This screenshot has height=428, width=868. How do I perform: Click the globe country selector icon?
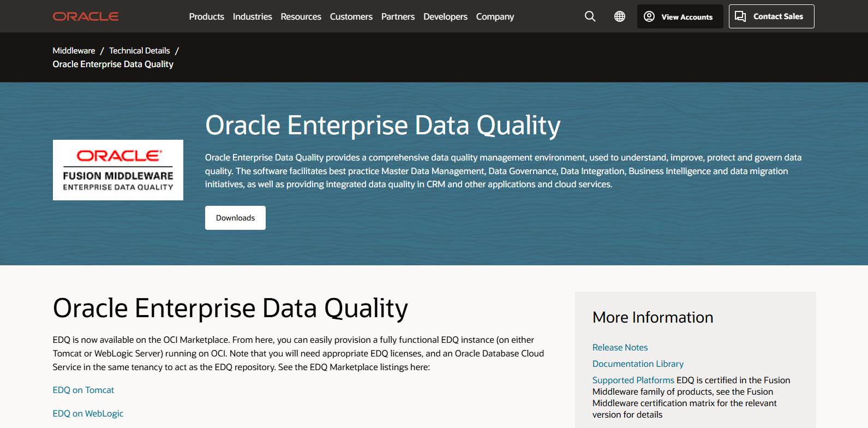click(x=620, y=16)
